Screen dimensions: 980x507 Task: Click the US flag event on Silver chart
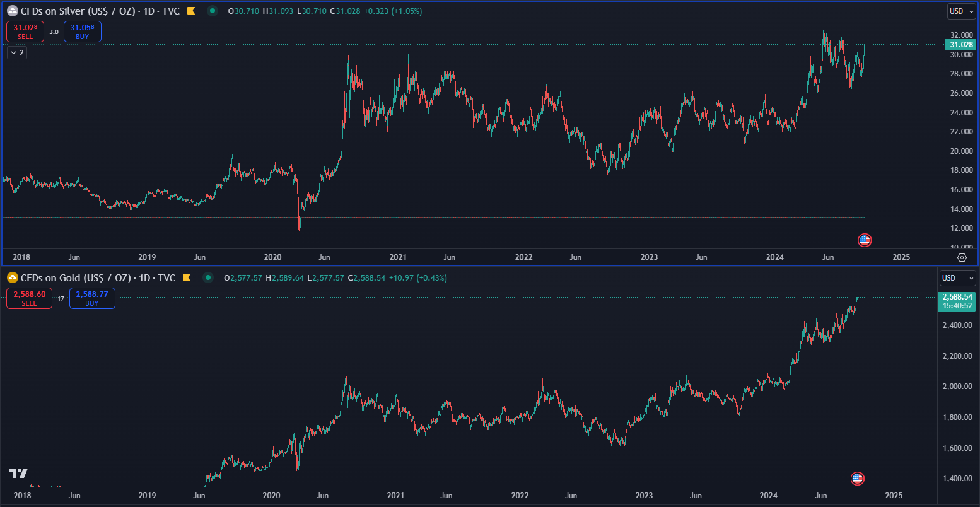[865, 240]
